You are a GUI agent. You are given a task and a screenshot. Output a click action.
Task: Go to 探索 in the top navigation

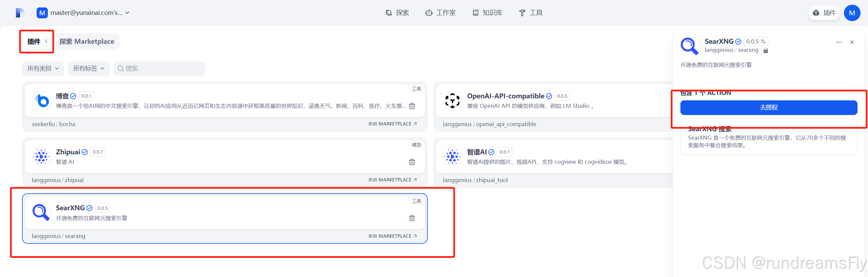[398, 13]
